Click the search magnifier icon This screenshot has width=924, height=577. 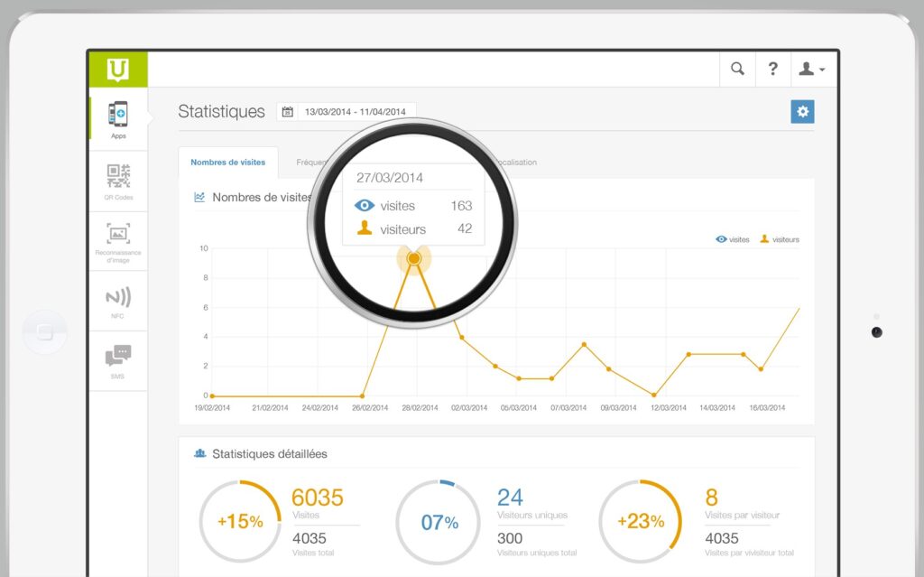(737, 69)
